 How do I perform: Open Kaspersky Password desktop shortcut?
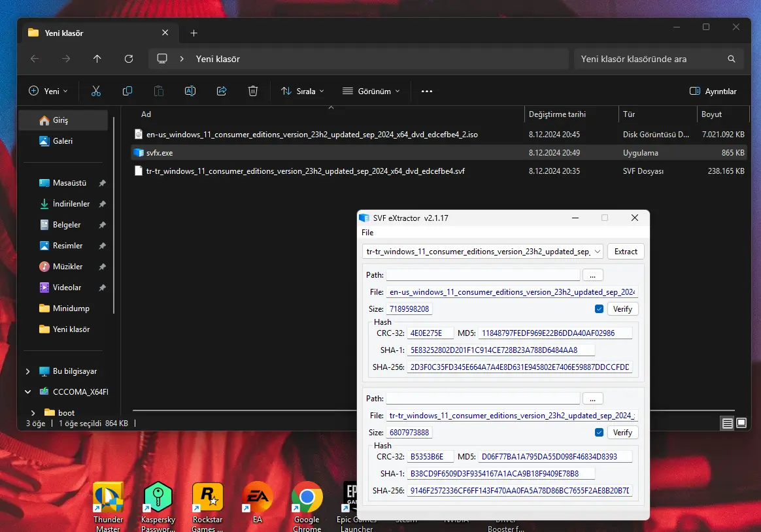(x=158, y=507)
